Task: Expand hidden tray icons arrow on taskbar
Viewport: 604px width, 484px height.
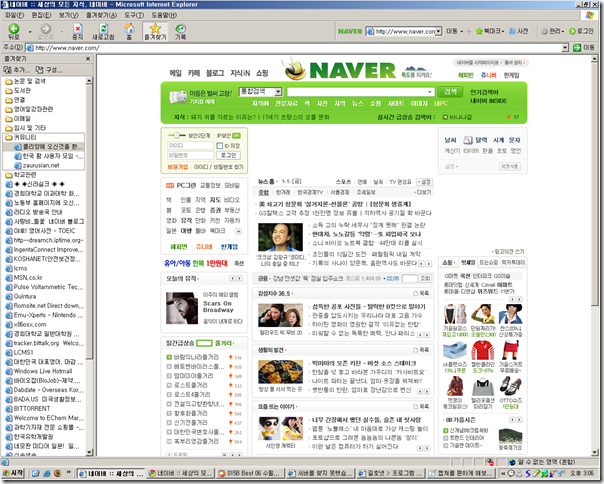Action: [502, 473]
